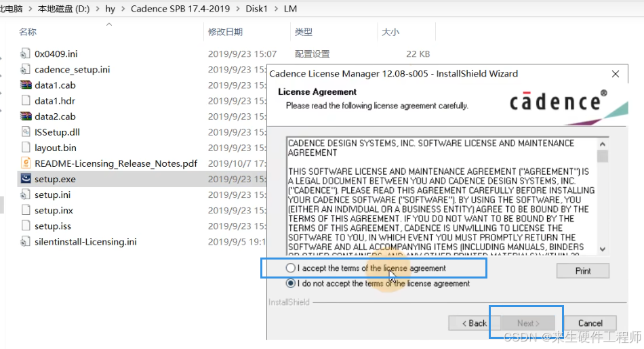
Task: Open Cadence SPB 17.4-2019 breadcrumb
Action: point(180,9)
